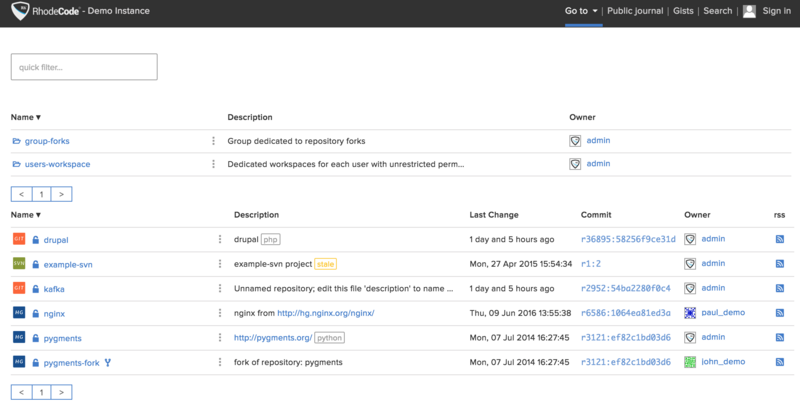Open Gists from the top navigation
The image size is (800, 412).
[x=683, y=11]
